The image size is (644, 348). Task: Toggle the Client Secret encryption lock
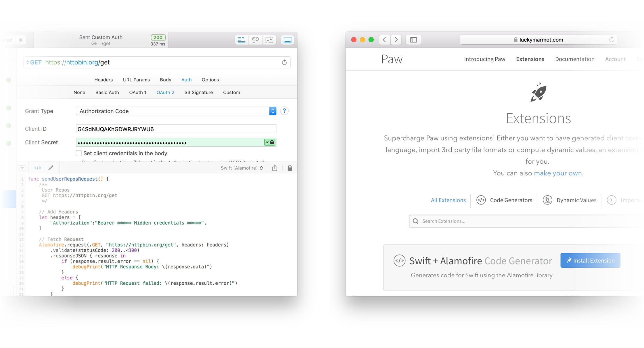270,142
